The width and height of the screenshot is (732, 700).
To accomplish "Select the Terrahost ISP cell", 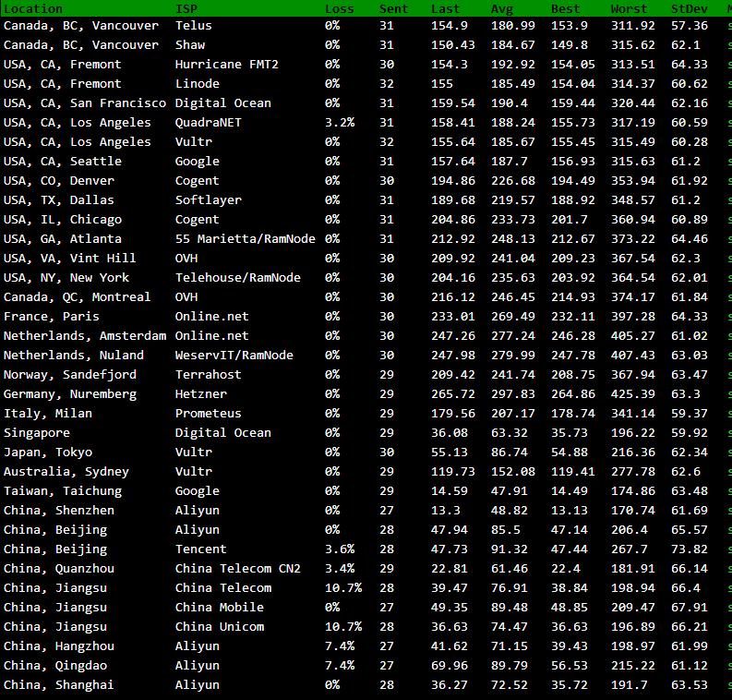I will pos(209,374).
